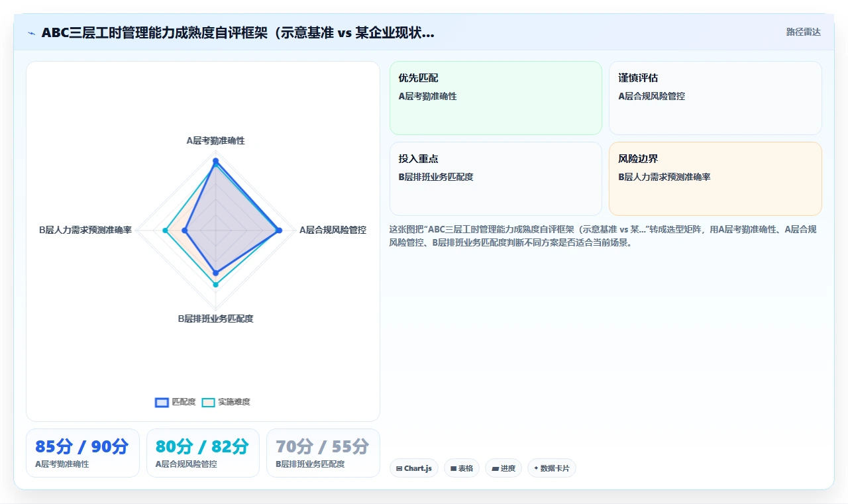
Task: Click the 进度 tag icon
Action: click(495, 468)
